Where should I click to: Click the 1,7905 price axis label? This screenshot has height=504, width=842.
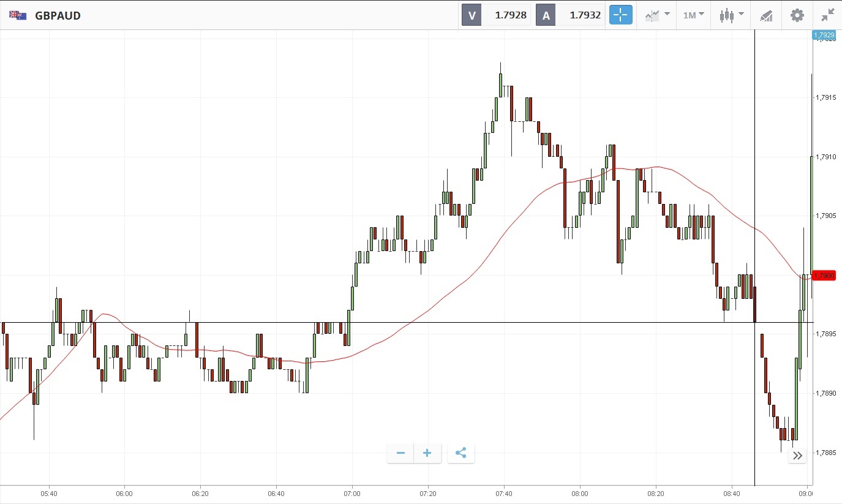[x=825, y=216]
